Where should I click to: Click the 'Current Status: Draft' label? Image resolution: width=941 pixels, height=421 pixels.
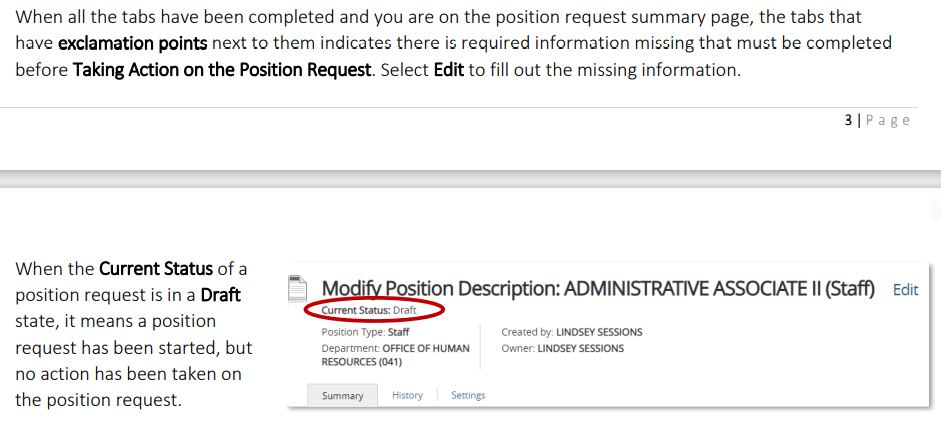tap(368, 311)
